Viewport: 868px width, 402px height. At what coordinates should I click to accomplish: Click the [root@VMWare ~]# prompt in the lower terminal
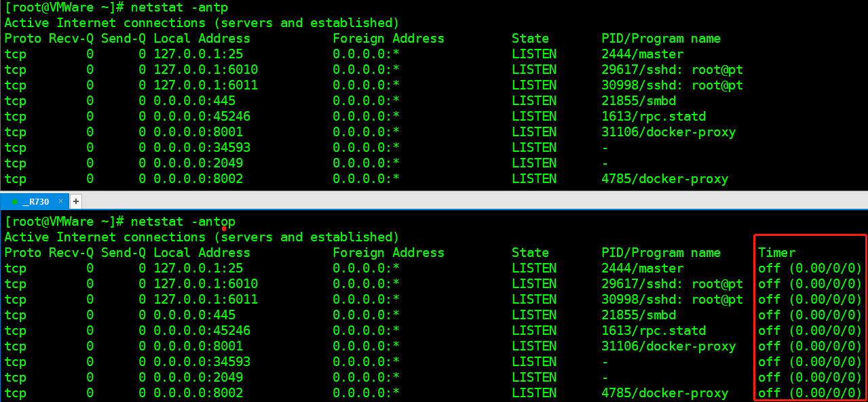[x=64, y=222]
